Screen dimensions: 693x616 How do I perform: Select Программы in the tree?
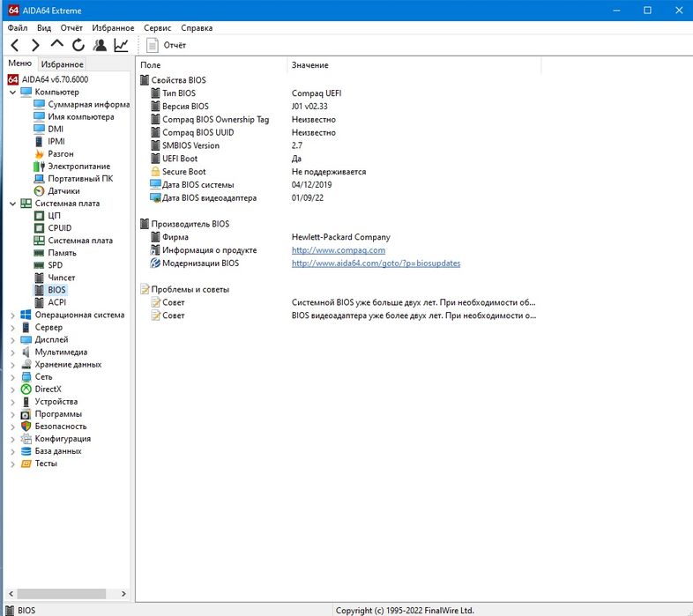pyautogui.click(x=58, y=414)
